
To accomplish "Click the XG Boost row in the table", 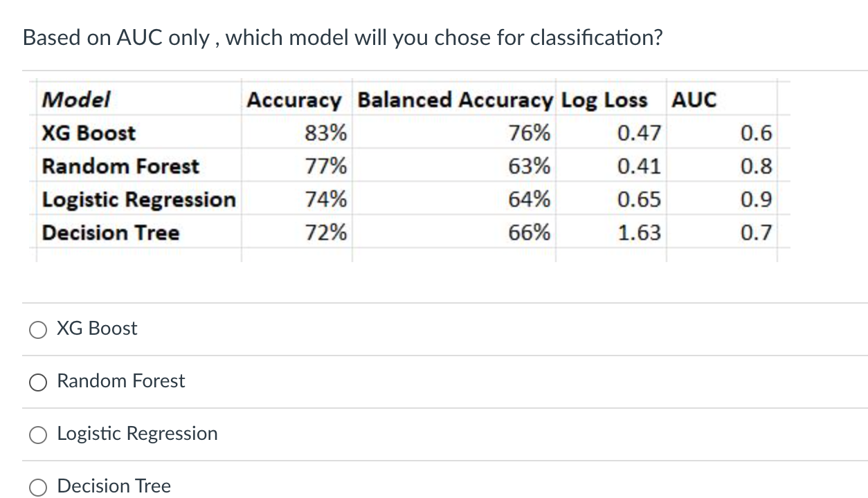I will 89,133.
